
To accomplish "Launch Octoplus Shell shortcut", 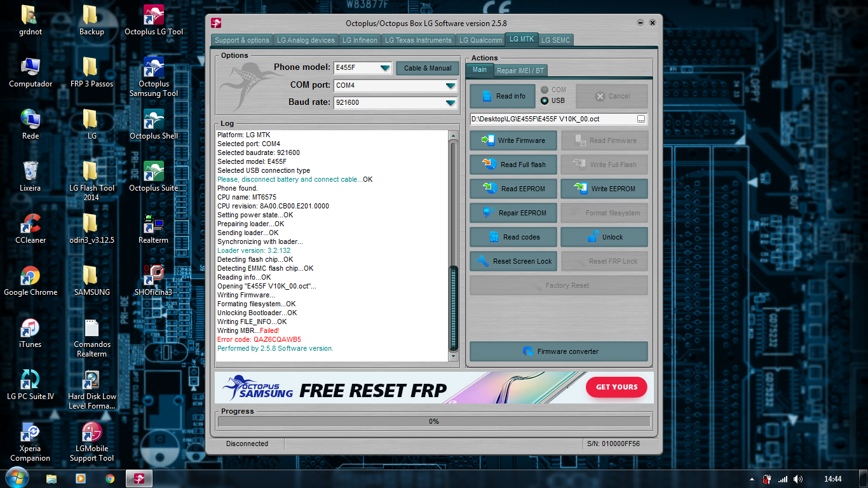I will coord(154,124).
